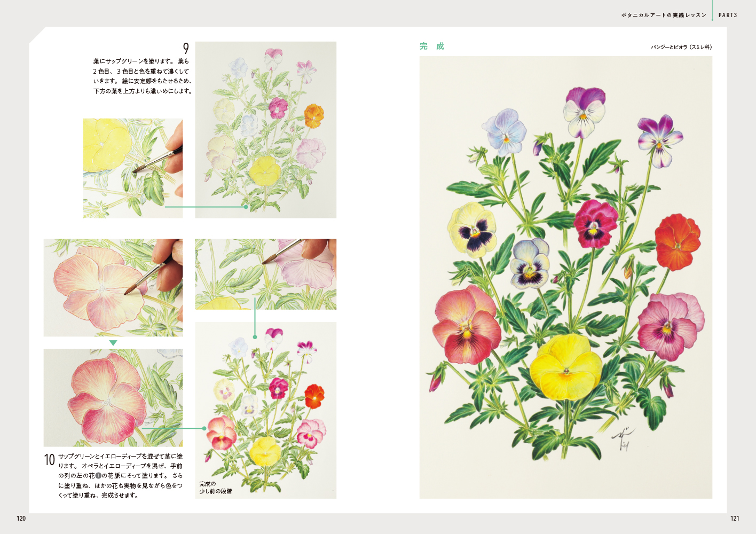Click the orange-red viola in the finished painting

[677, 241]
